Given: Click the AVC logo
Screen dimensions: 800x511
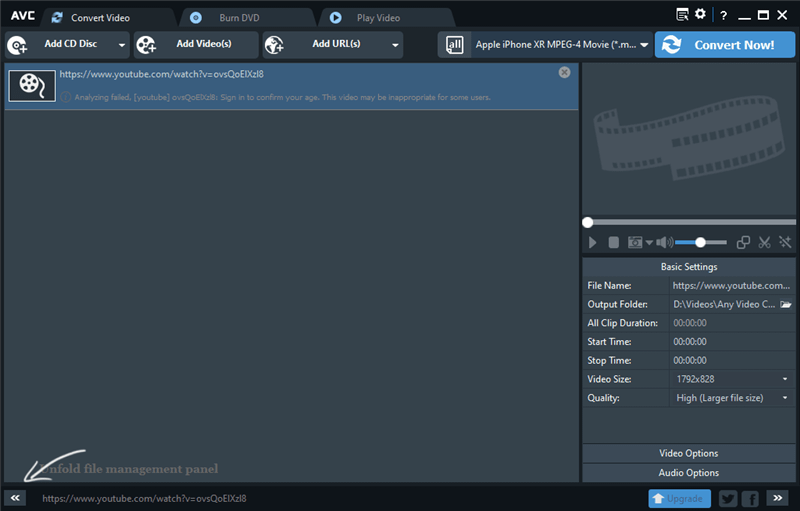Looking at the screenshot, I should [23, 16].
